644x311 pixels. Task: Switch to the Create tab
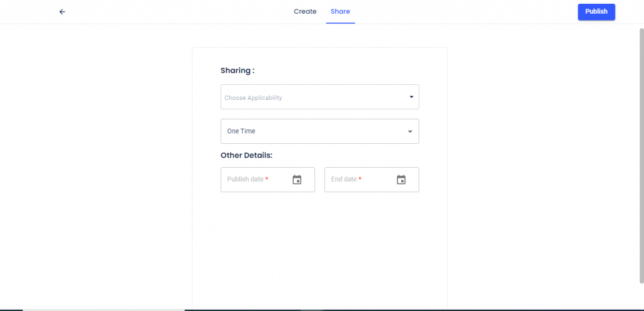305,11
